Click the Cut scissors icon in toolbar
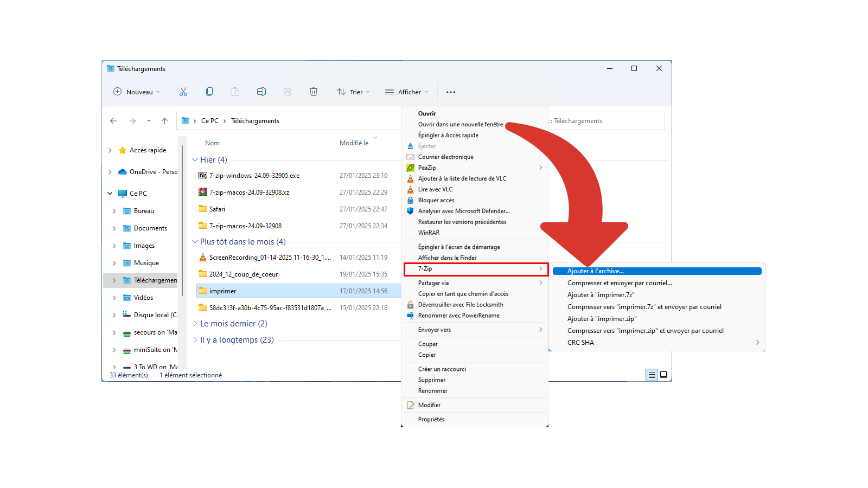 (x=183, y=92)
